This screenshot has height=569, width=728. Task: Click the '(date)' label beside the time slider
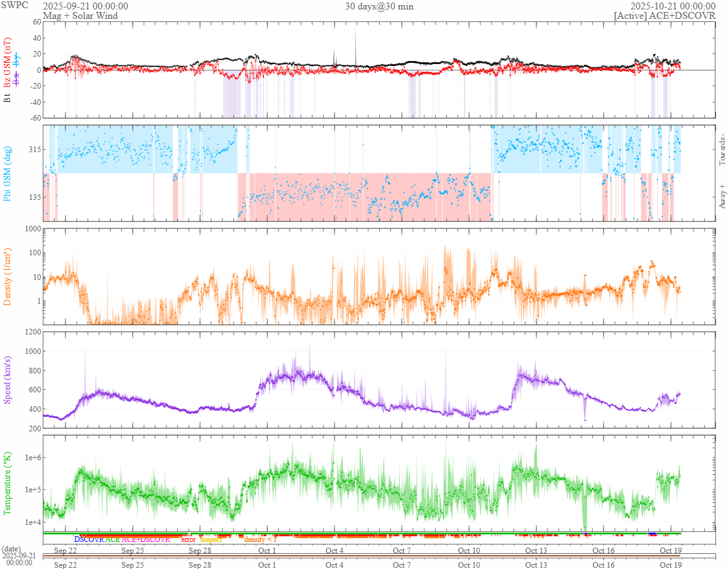[11, 549]
